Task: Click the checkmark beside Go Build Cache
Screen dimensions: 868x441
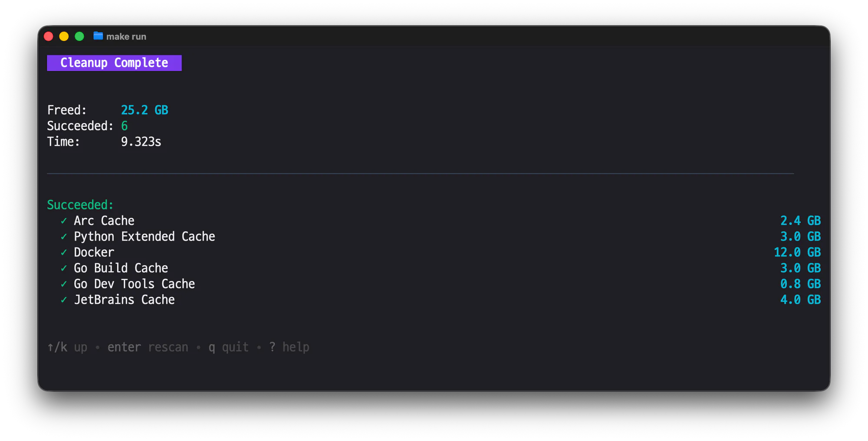Action: pos(64,268)
